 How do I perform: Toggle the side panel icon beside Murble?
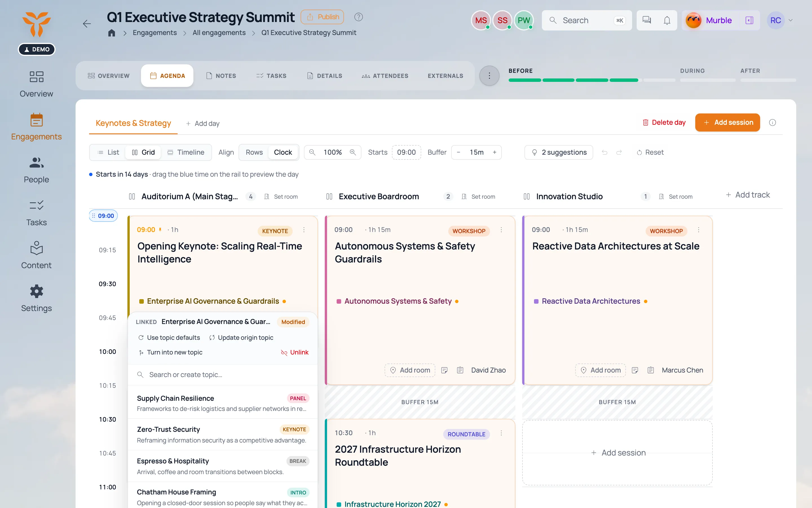tap(749, 20)
